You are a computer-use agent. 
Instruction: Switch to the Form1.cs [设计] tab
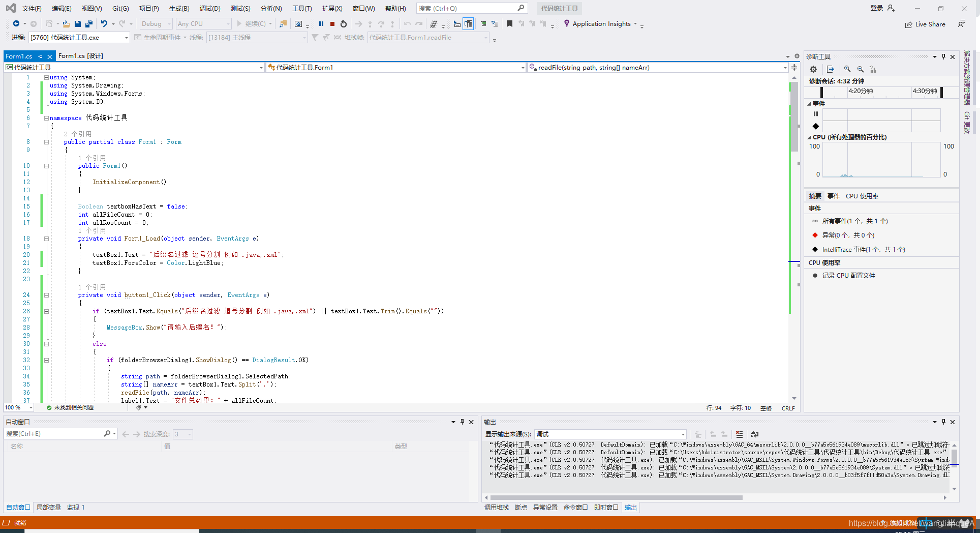click(x=80, y=56)
